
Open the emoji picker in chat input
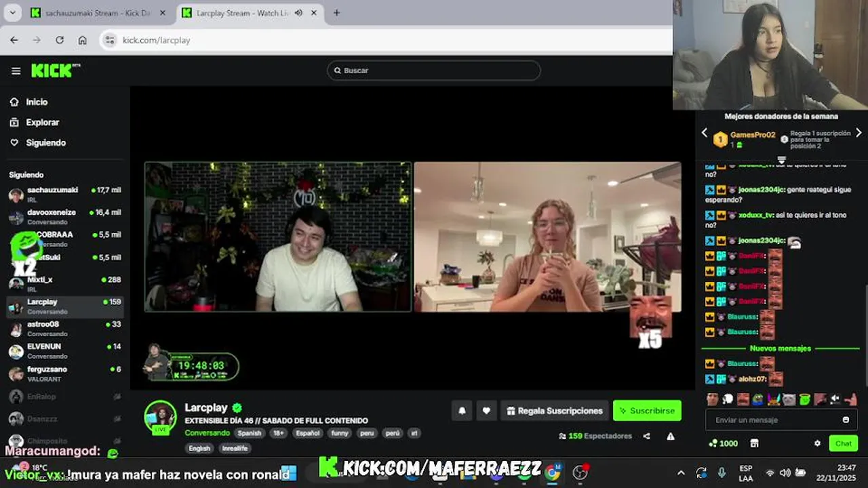846,420
